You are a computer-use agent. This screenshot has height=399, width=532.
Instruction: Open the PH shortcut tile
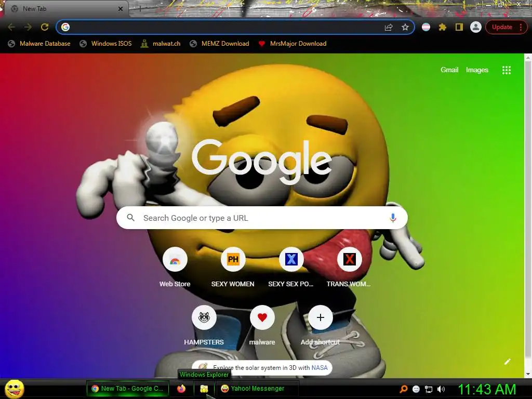233,260
